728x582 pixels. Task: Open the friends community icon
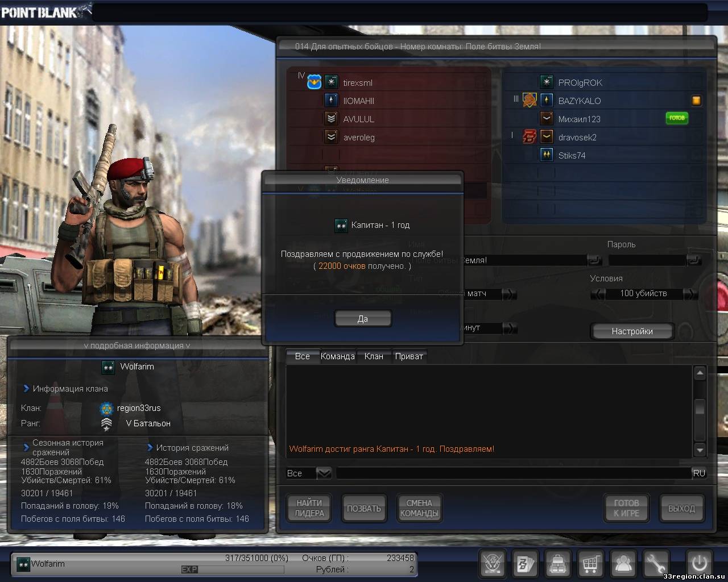click(x=623, y=564)
